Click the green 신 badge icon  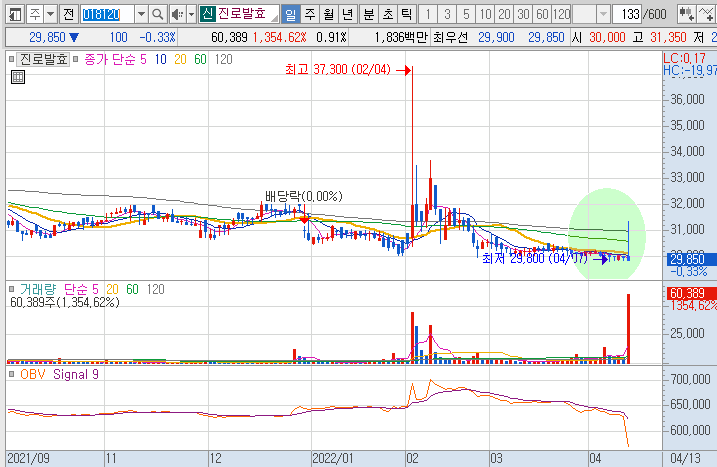click(x=207, y=14)
